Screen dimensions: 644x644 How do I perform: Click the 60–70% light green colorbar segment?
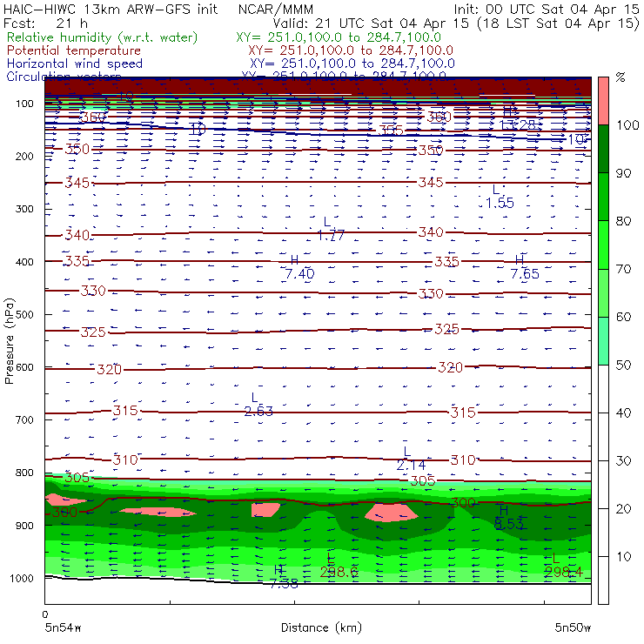603,292
